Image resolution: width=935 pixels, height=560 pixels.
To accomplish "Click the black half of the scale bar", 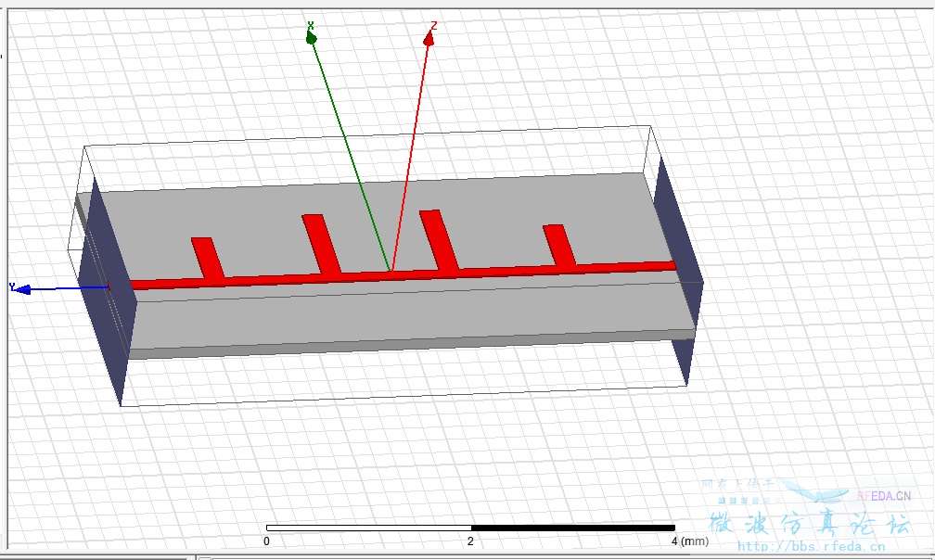I will tap(573, 528).
